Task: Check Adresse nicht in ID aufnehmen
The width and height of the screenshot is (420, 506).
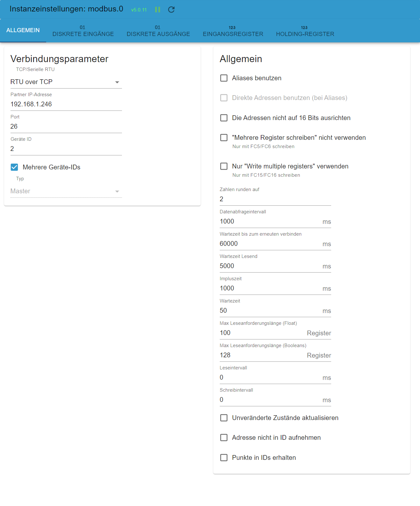Action: point(224,438)
